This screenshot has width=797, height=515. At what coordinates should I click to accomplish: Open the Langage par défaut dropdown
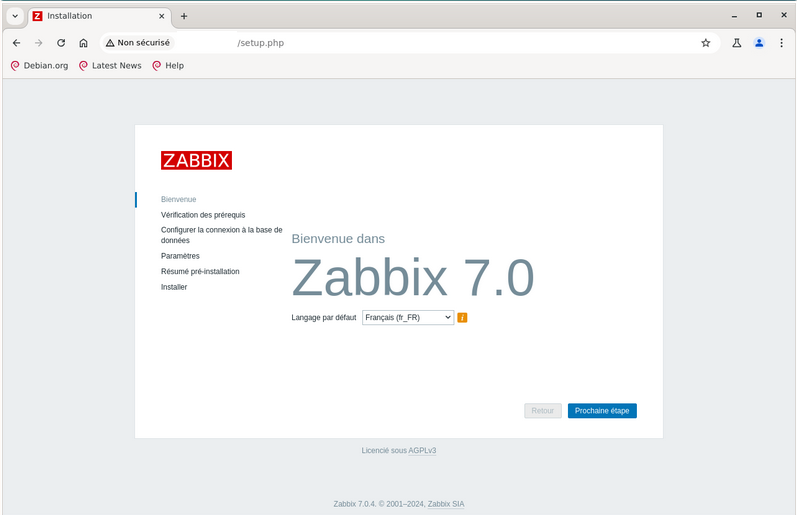[x=408, y=318]
